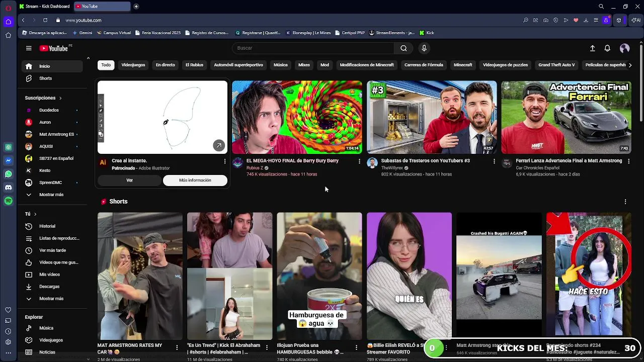
Task: Expand Mostrar más under Descargas
Action: click(x=51, y=299)
